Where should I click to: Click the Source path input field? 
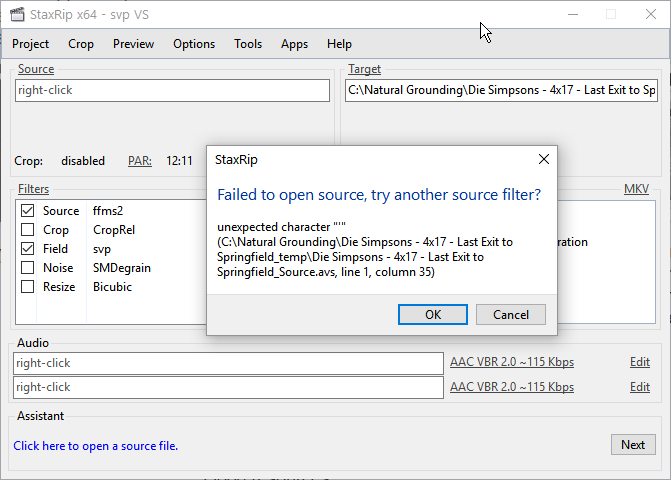click(172, 90)
